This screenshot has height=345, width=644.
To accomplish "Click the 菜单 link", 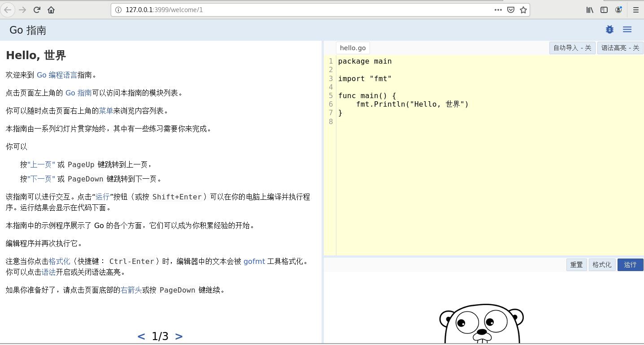I will coord(106,111).
